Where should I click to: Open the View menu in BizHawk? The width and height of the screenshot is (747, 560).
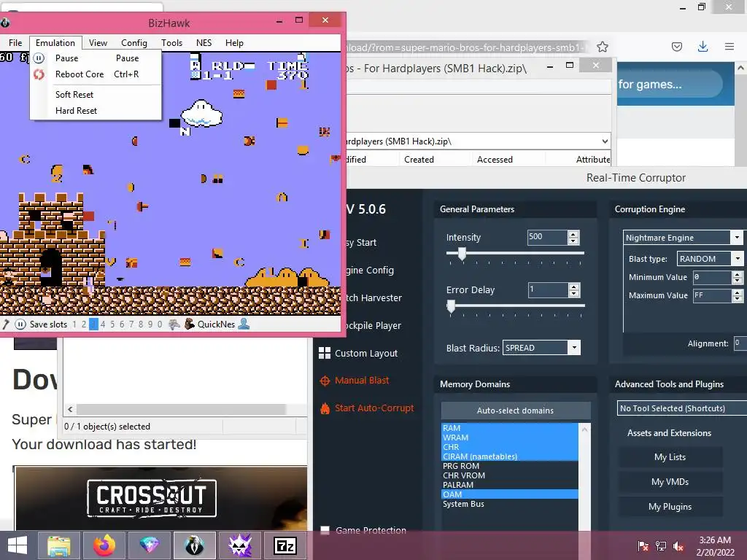click(98, 43)
